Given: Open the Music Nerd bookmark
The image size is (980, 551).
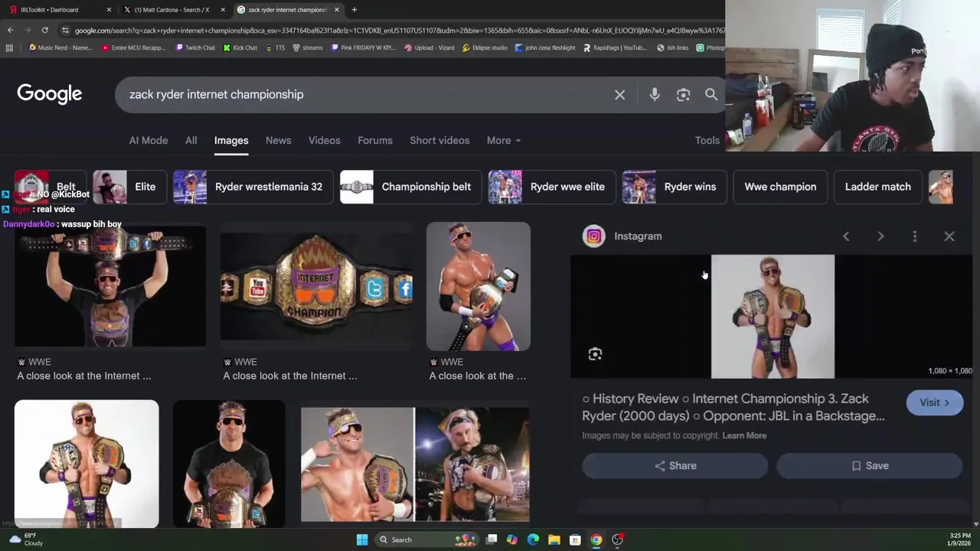Looking at the screenshot, I should (x=60, y=47).
